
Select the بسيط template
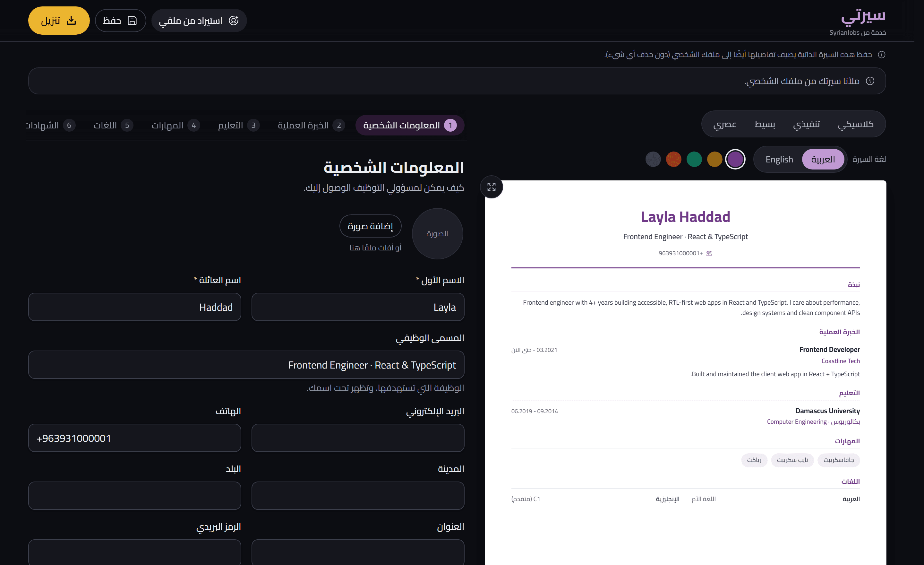pyautogui.click(x=764, y=124)
